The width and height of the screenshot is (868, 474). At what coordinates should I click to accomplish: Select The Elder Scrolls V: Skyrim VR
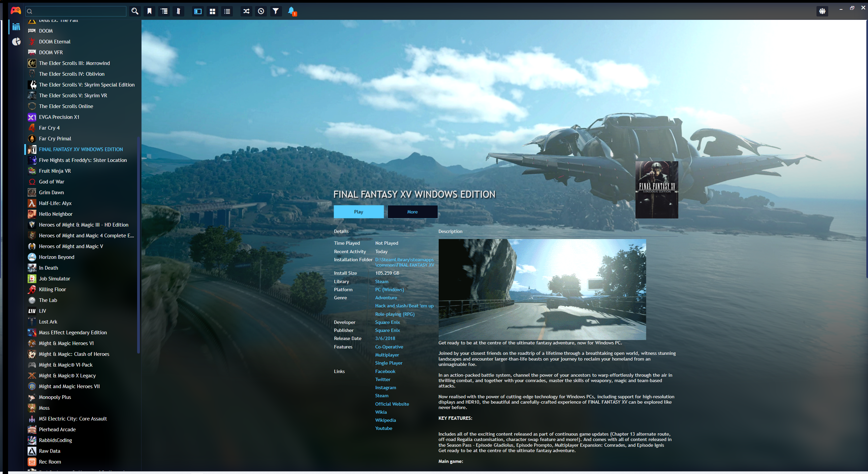pos(83,95)
